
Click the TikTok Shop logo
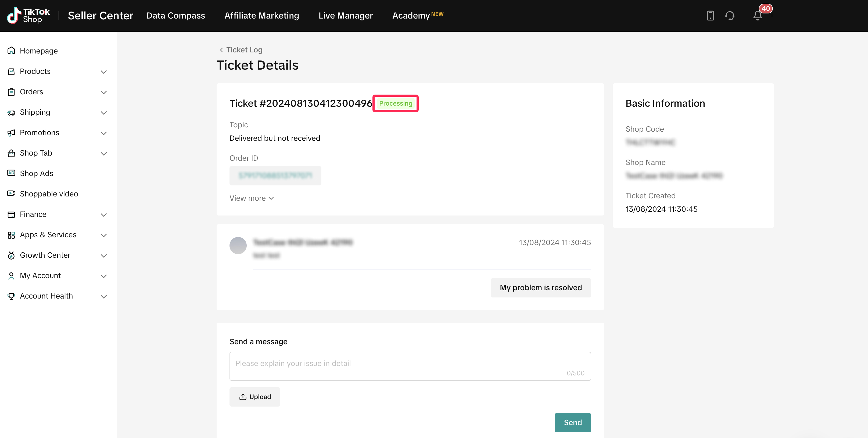(28, 16)
